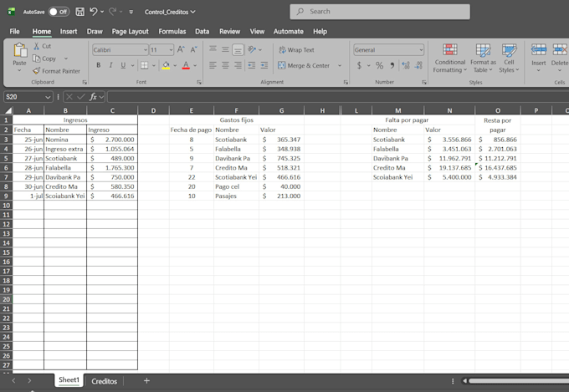The width and height of the screenshot is (569, 392).
Task: Align text left
Action: coord(213,65)
